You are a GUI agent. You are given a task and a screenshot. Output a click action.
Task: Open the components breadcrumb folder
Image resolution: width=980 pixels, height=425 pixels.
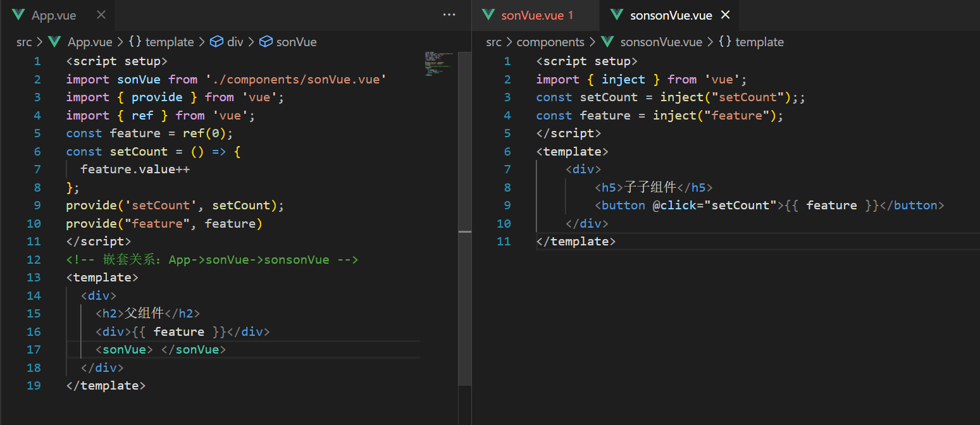pos(550,42)
